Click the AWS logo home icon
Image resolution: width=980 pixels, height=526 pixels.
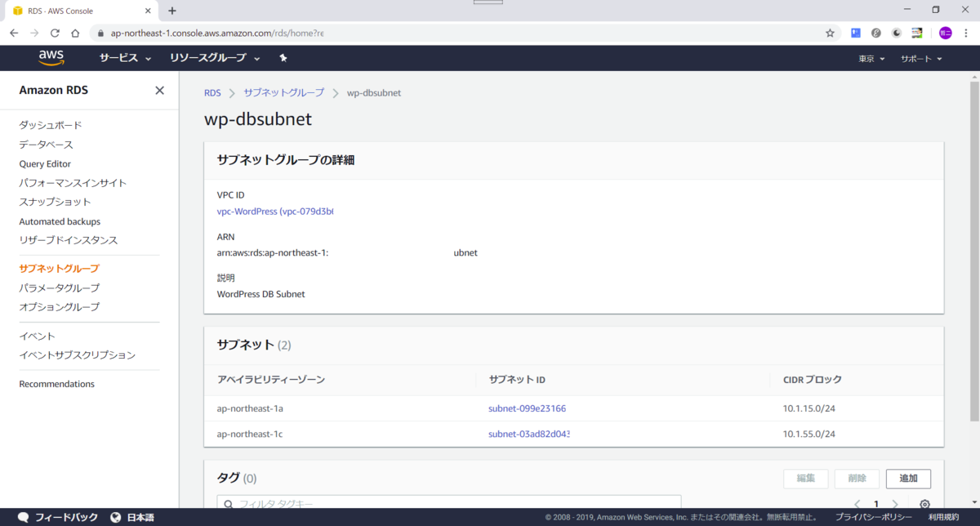tap(51, 58)
